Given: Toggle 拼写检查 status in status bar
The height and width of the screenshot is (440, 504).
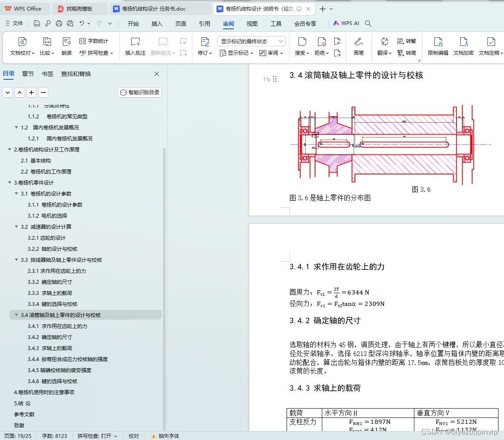Looking at the screenshot, I should 97,436.
